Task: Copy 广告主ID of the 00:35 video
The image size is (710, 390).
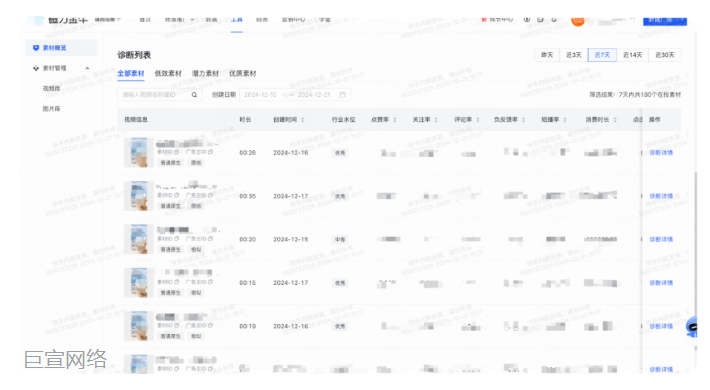Action: pos(211,195)
